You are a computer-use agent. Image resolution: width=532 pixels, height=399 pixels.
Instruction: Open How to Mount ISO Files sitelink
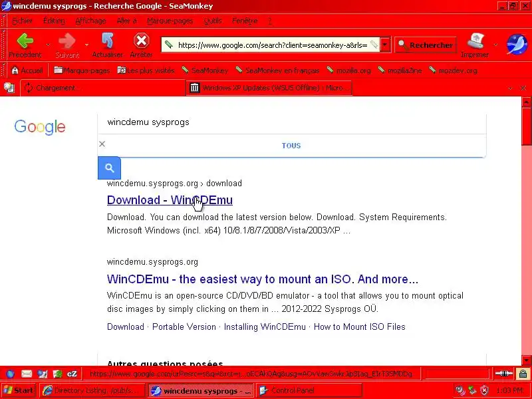pos(360,327)
